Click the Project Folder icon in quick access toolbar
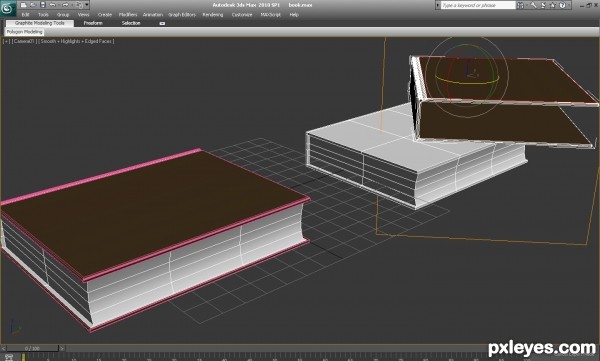Image resolution: width=600 pixels, height=361 pixels. click(79, 5)
